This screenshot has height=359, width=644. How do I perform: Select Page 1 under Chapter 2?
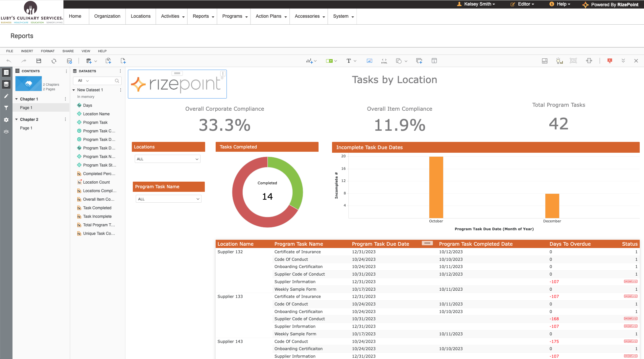[x=26, y=128]
